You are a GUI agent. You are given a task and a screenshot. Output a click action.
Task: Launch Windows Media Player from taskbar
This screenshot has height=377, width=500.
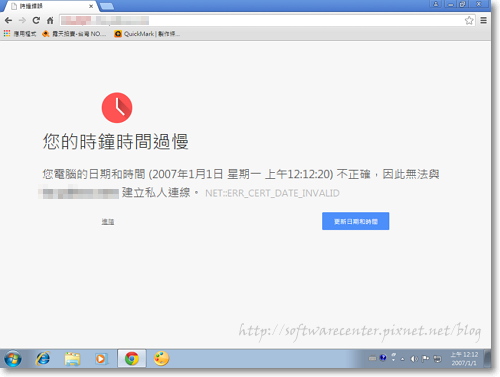(101, 359)
